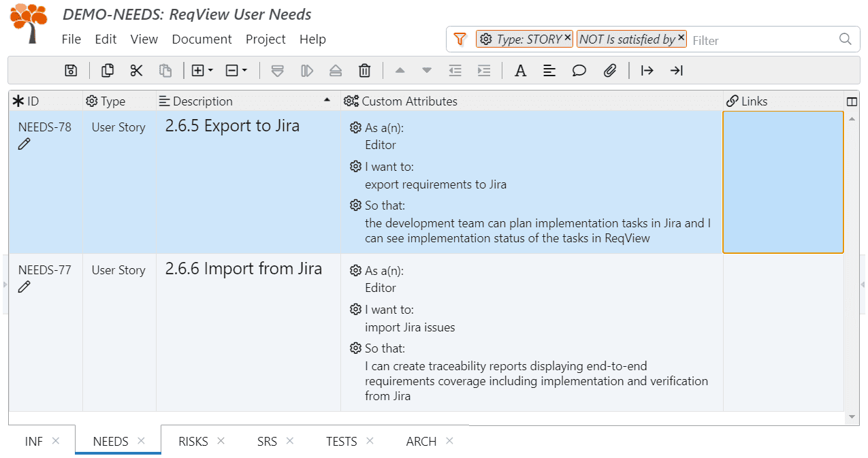Click the upward eject-shaped toolbar icon
Image resolution: width=868 pixels, height=458 pixels.
(336, 70)
